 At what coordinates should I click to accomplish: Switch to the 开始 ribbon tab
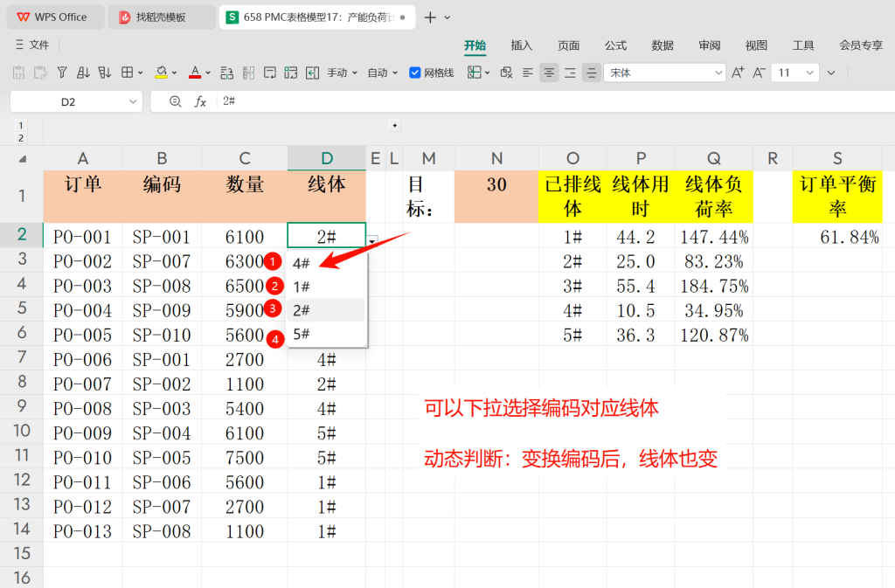tap(475, 45)
